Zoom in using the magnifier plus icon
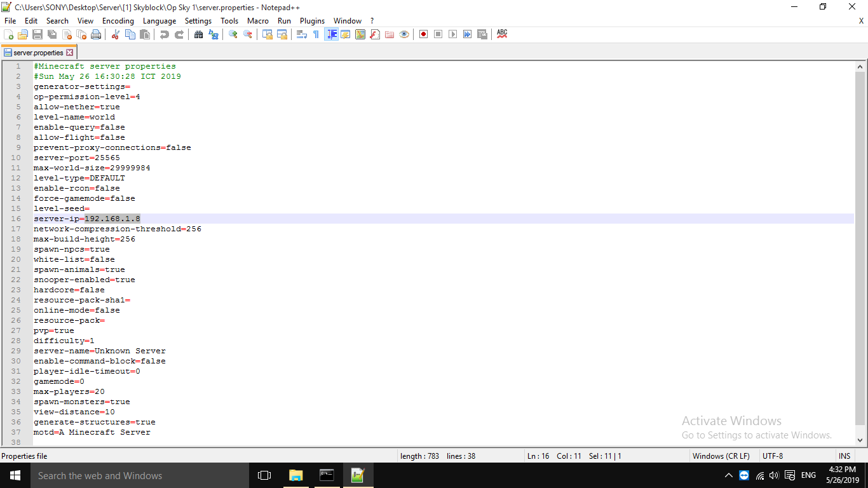868x488 pixels. [x=233, y=34]
